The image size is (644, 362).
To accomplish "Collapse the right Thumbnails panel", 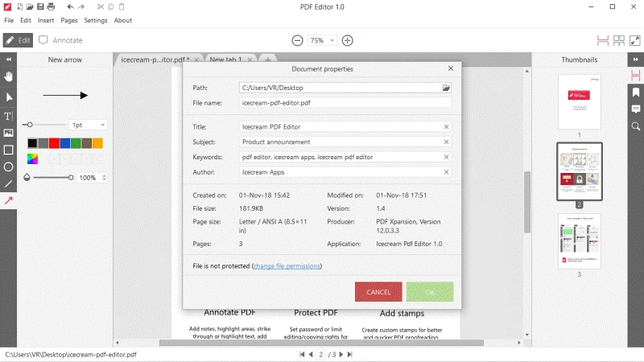I will 635,60.
